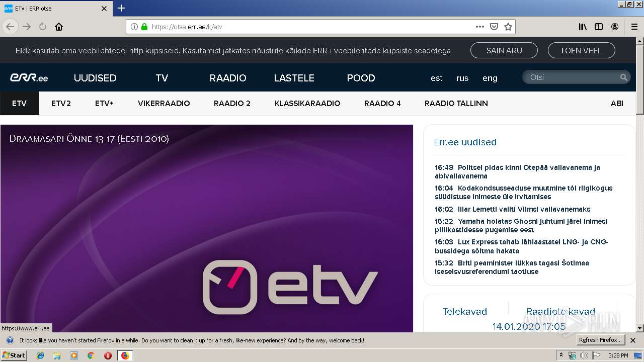Open a new tab with plus button
This screenshot has width=644, height=362.
tap(121, 8)
